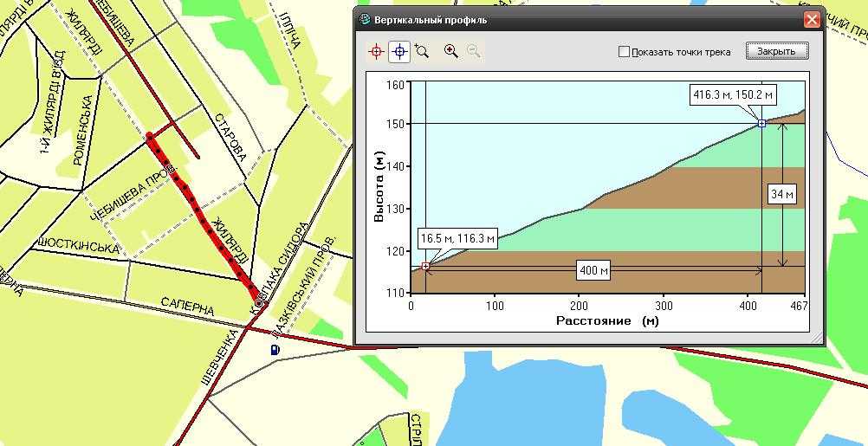868x446 pixels.
Task: Click the red start marker on the profile
Action: point(425,266)
